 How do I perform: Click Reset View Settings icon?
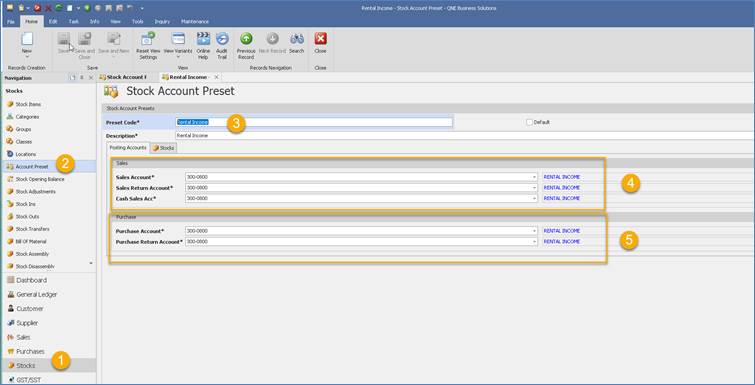pos(148,39)
